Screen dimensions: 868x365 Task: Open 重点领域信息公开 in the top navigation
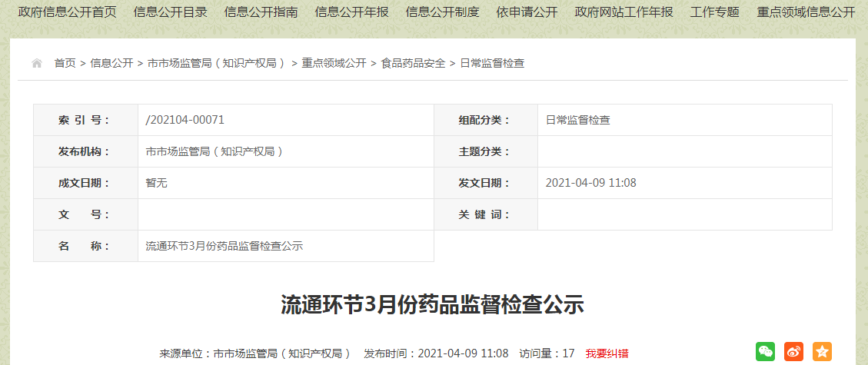(x=806, y=12)
